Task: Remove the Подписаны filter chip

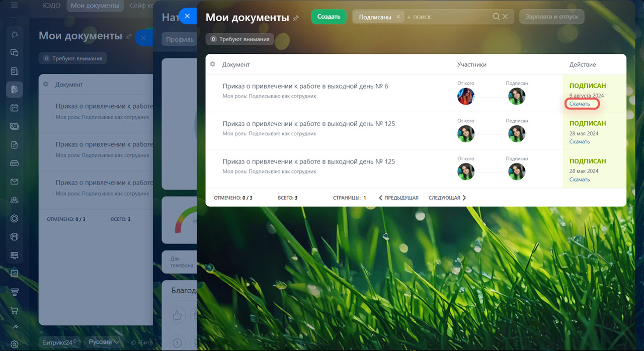Action: pyautogui.click(x=398, y=17)
